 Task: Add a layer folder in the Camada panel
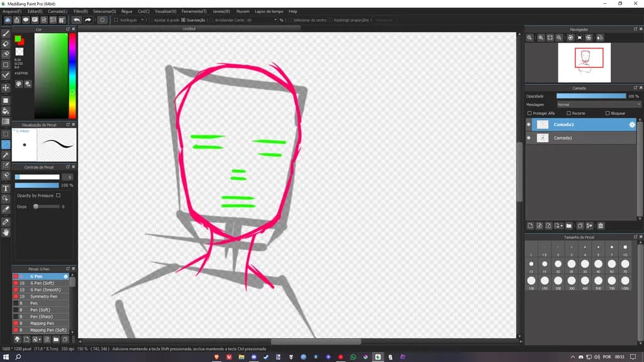tap(569, 226)
